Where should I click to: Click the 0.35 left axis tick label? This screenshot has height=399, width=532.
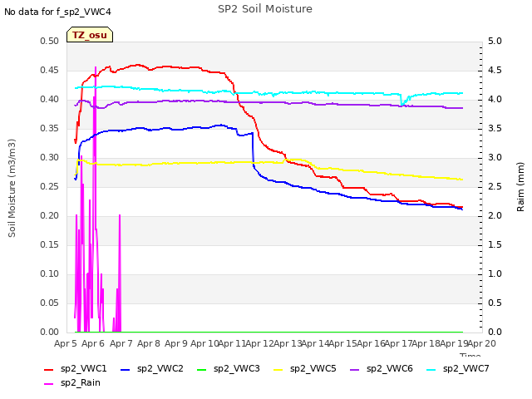tap(50, 129)
